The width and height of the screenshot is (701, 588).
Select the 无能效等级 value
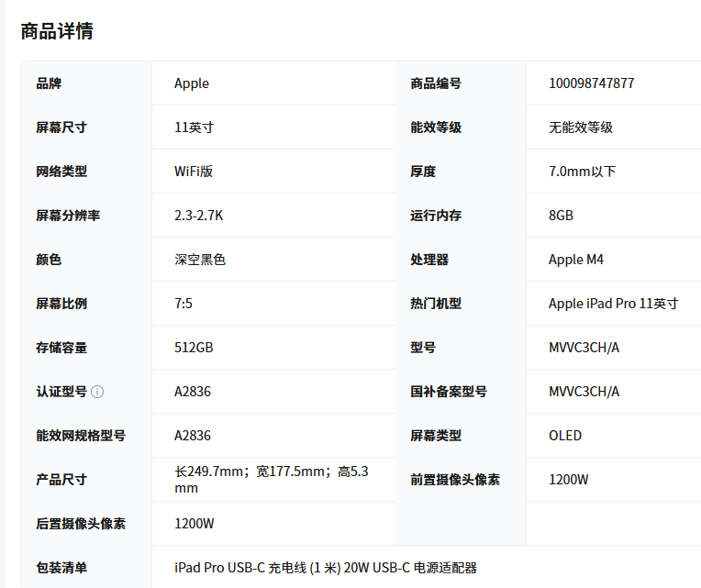click(x=581, y=128)
